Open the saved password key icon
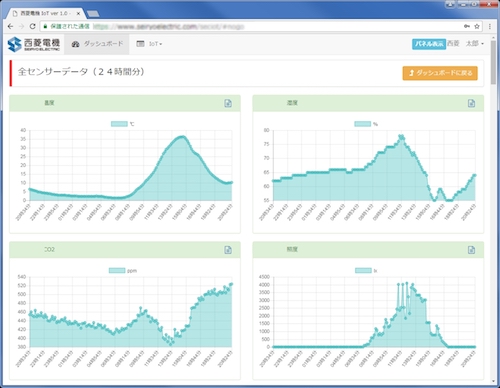 (x=467, y=26)
